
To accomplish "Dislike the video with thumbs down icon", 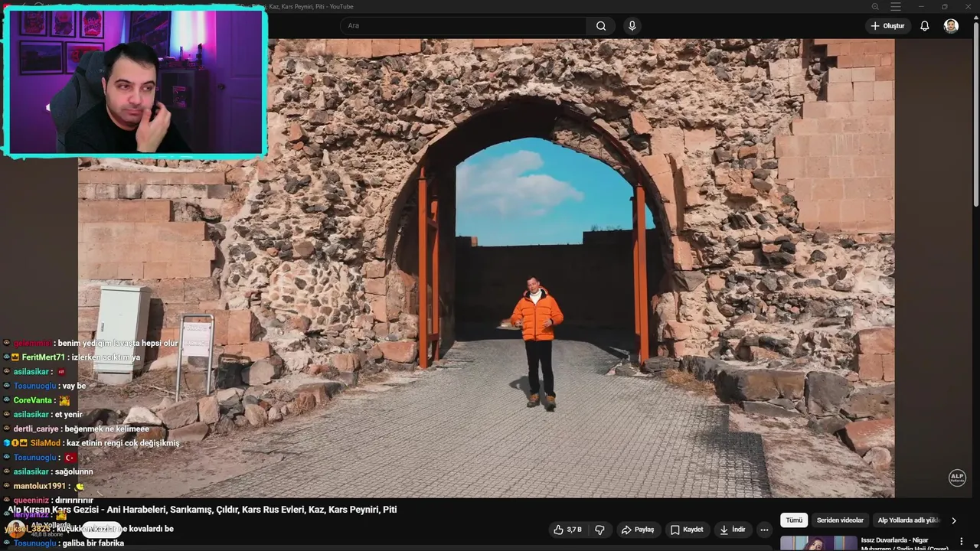I will point(599,530).
